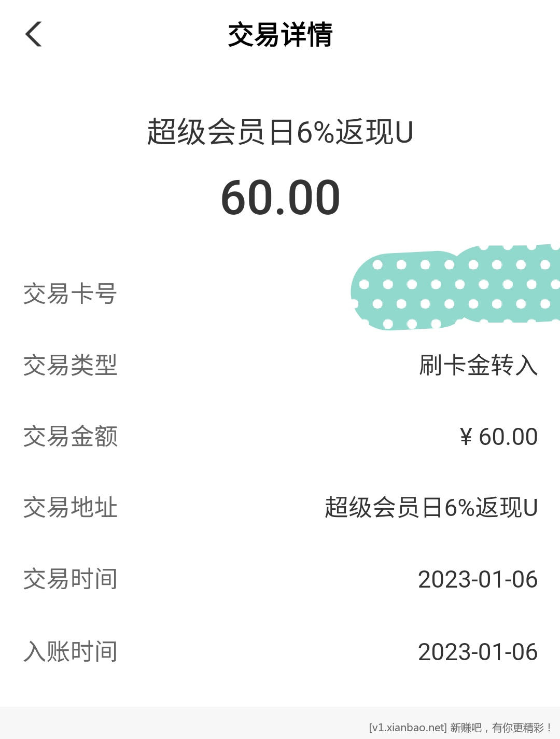The image size is (560, 739).
Task: Select the 交易地址 value 超级会员日6%返现U
Action: [431, 507]
